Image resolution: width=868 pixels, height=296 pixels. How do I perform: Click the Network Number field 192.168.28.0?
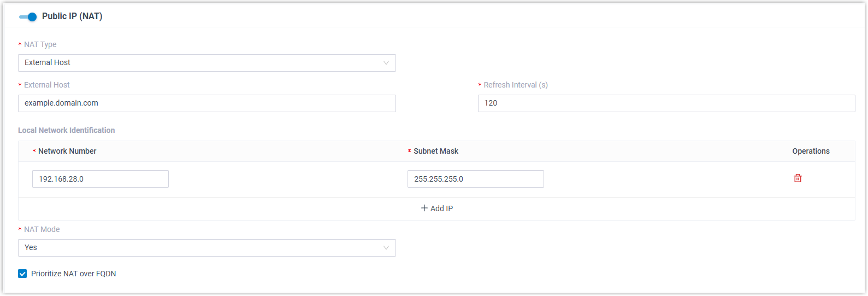pos(100,179)
